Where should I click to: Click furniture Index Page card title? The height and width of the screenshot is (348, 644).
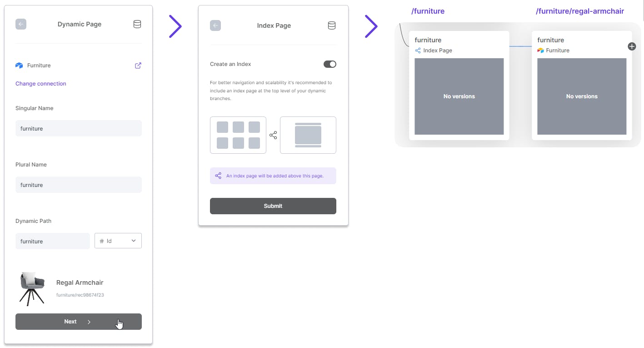tap(428, 40)
